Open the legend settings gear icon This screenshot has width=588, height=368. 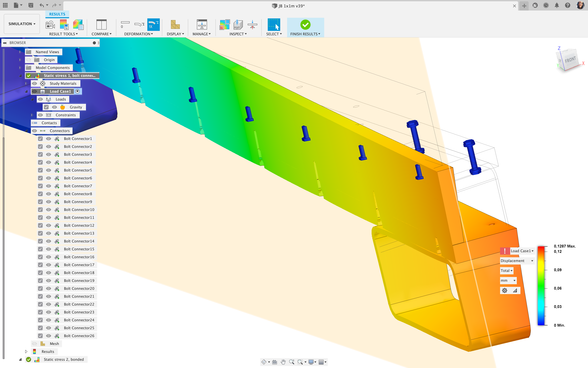click(x=505, y=290)
